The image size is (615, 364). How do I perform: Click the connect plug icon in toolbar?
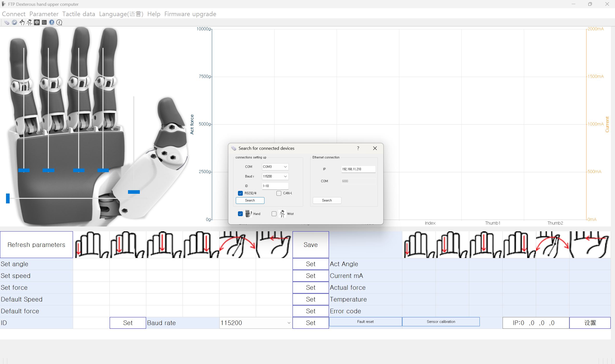coord(7,23)
